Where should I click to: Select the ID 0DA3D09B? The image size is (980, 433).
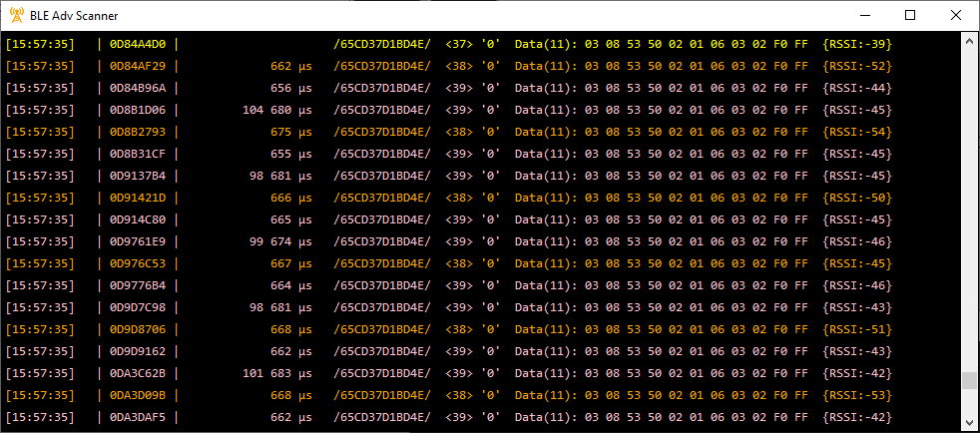[x=138, y=395]
